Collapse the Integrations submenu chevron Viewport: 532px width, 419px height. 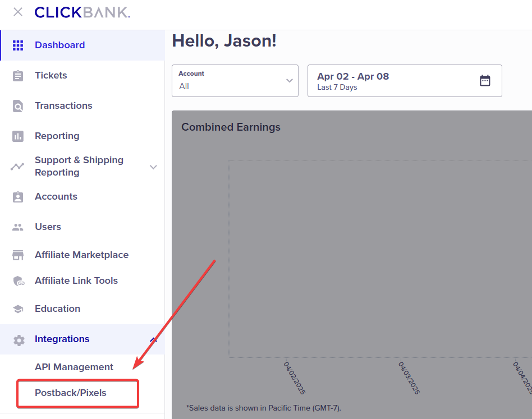click(153, 339)
